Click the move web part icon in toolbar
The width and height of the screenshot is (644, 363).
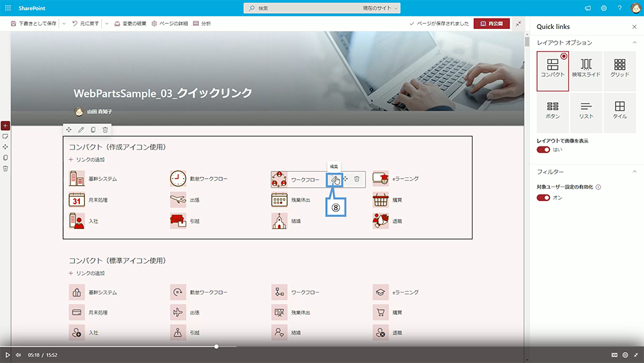point(69,130)
